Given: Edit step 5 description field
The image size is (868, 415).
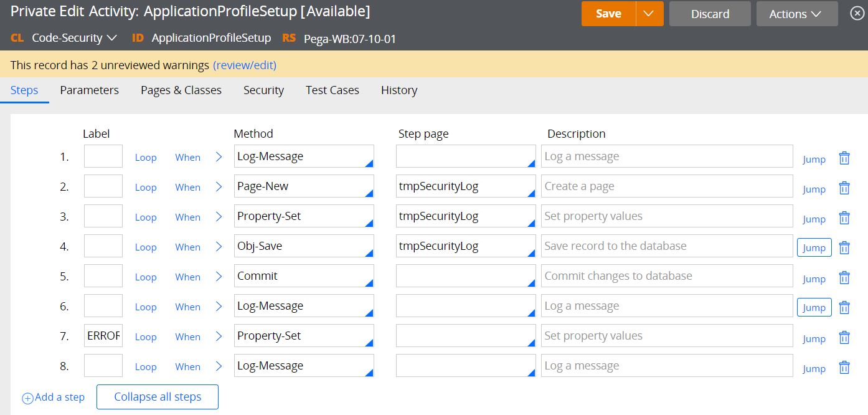Looking at the screenshot, I should [x=667, y=276].
